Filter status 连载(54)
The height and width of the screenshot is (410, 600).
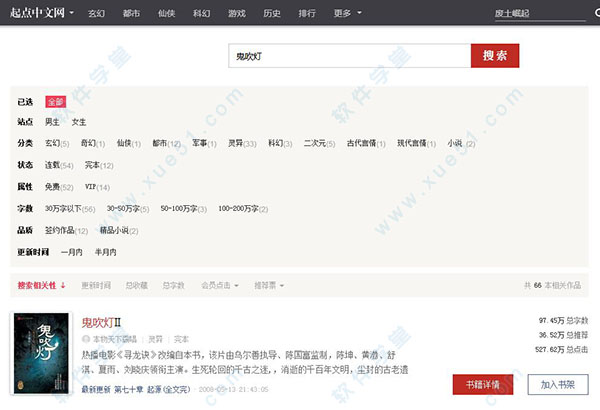59,165
